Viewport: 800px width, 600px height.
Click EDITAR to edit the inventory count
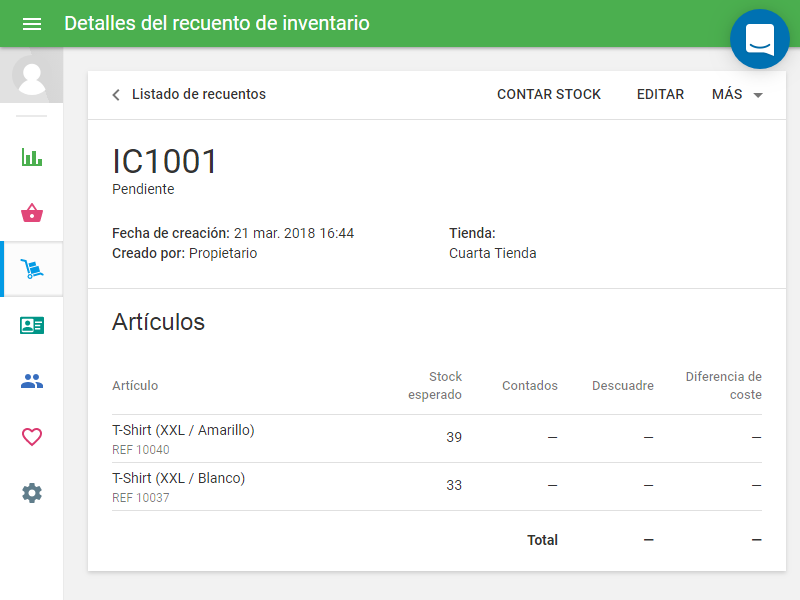(660, 94)
